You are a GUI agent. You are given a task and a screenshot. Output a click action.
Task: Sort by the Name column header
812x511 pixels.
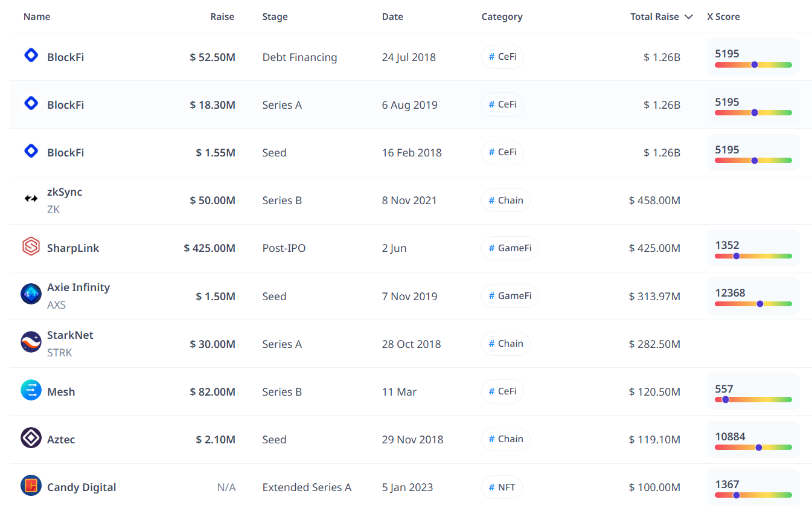pos(37,17)
